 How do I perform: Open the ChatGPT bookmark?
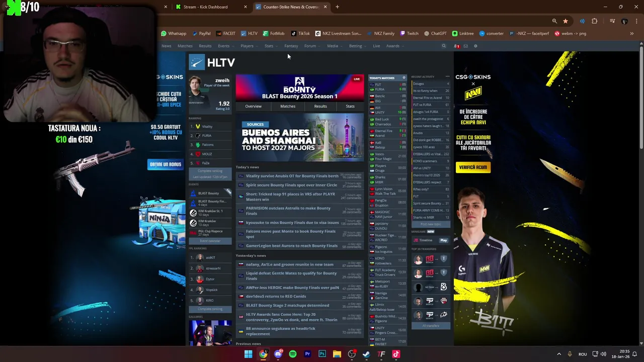tap(435, 34)
